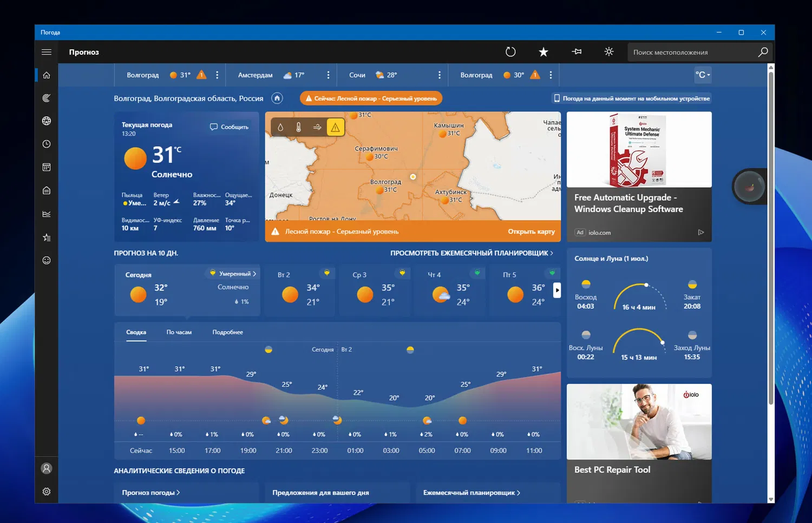This screenshot has height=523, width=812.
Task: Open the feedback smiley icon in sidebar
Action: (x=47, y=260)
